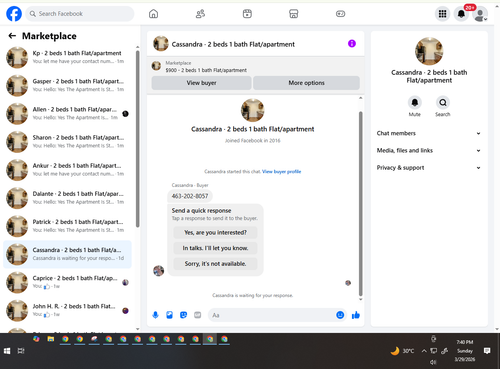Choose a GIF icon
Screen dimensions: 500x369
pyautogui.click(x=198, y=315)
